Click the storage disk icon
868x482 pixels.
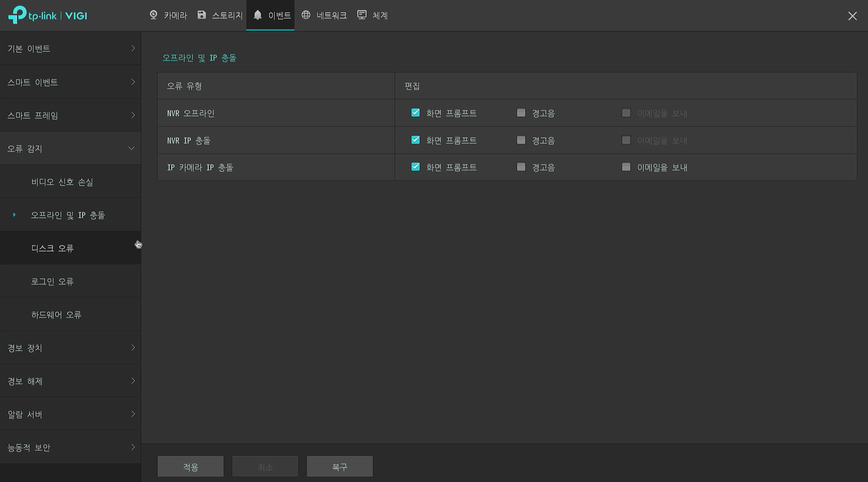click(202, 15)
